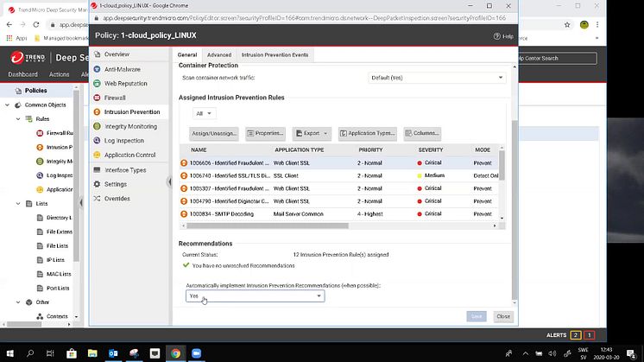Click Columns button
The width and height of the screenshot is (644, 362).
tap(422, 134)
